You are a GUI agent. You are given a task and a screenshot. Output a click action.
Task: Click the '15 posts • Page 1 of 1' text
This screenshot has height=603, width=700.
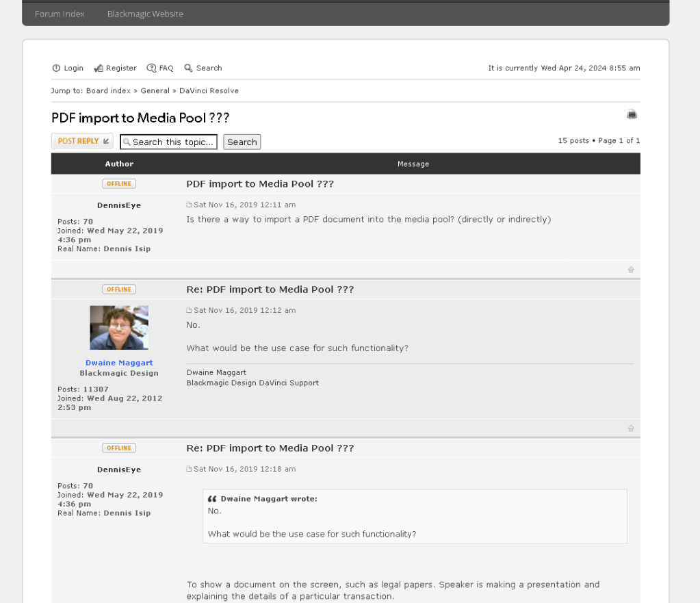tap(599, 141)
